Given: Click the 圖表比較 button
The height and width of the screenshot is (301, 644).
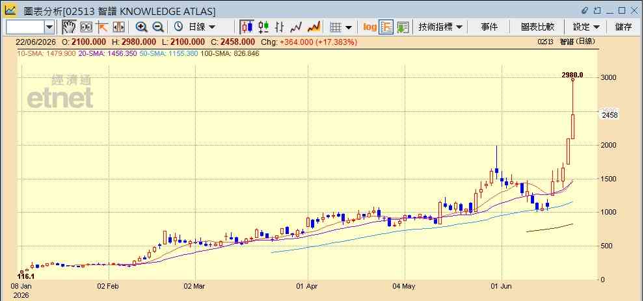Looking at the screenshot, I should pyautogui.click(x=537, y=27).
